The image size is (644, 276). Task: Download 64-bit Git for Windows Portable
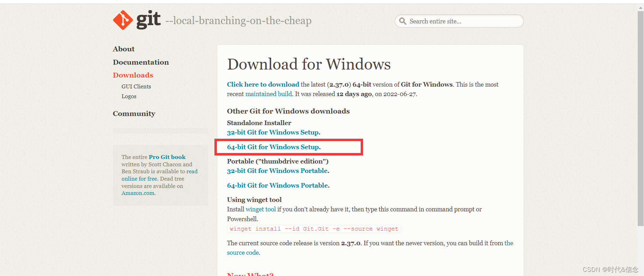coord(277,186)
